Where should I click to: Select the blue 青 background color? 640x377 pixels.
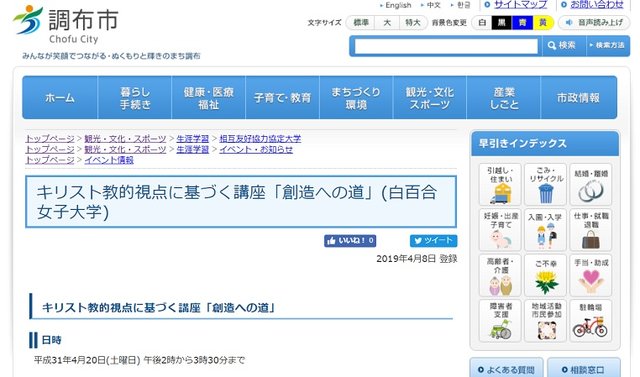tap(522, 22)
